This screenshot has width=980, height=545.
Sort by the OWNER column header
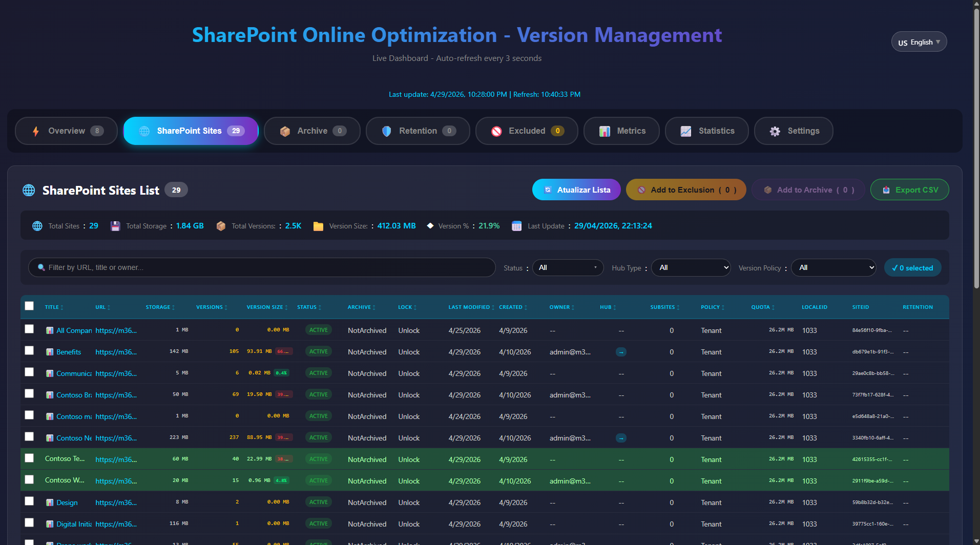pyautogui.click(x=561, y=307)
